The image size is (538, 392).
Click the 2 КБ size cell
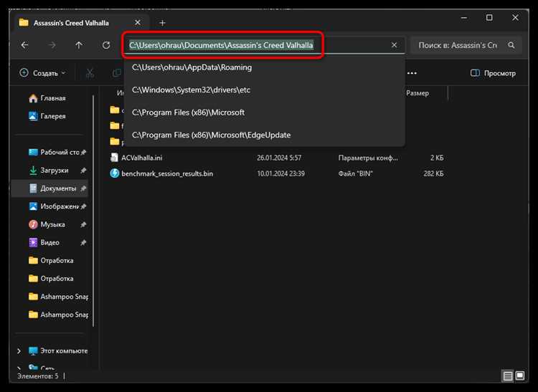click(437, 158)
